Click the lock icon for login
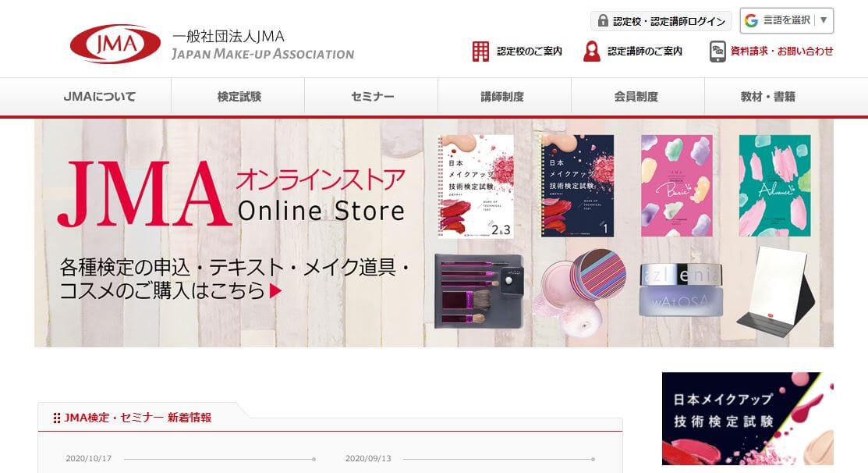 pyautogui.click(x=604, y=21)
